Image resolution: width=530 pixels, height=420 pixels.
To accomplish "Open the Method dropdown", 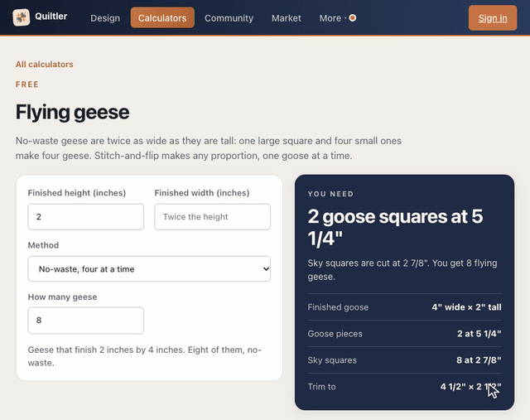I will (149, 269).
